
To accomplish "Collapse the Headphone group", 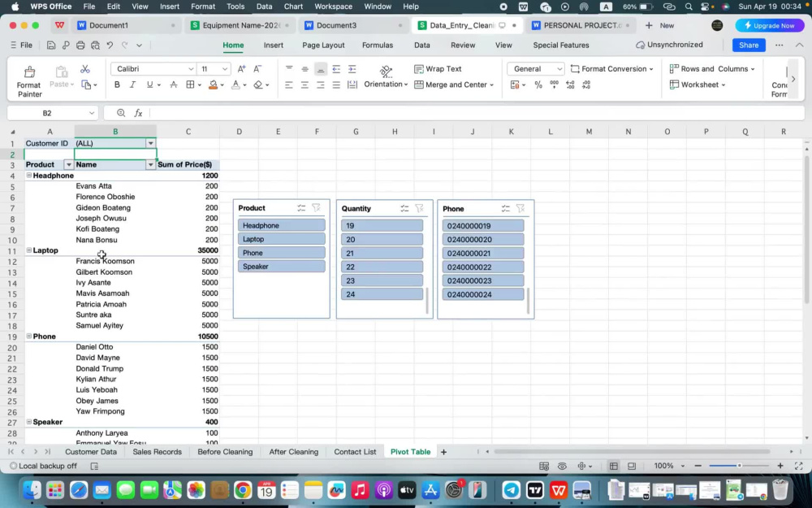I will (x=29, y=176).
